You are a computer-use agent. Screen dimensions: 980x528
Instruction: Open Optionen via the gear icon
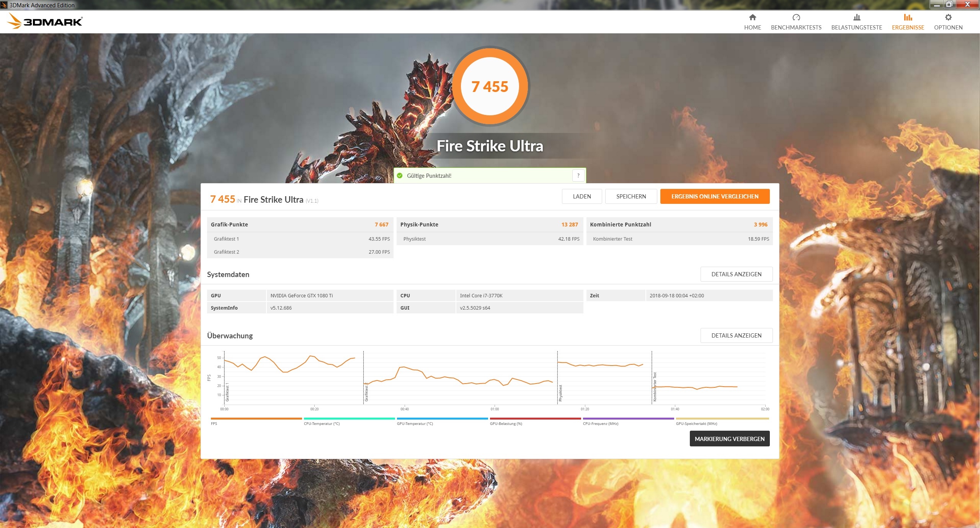948,17
